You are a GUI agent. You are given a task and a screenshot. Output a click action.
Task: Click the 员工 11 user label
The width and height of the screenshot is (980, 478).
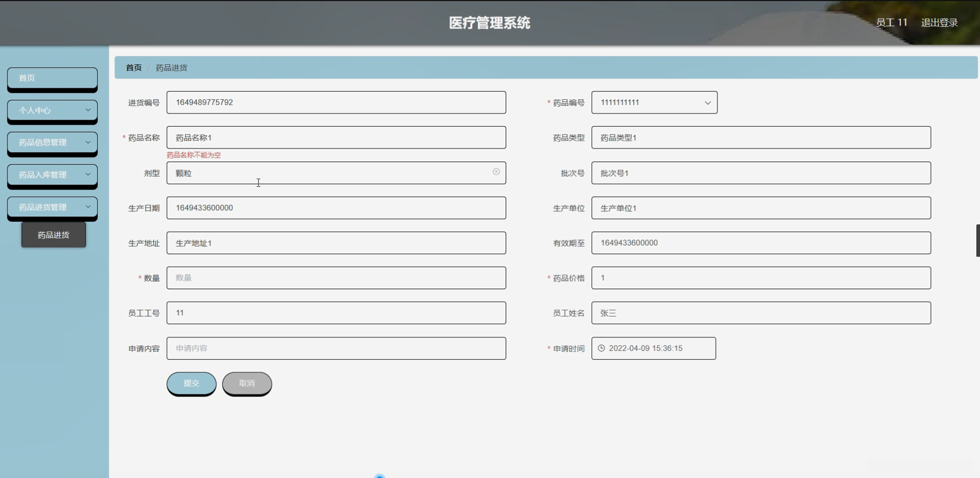(892, 22)
